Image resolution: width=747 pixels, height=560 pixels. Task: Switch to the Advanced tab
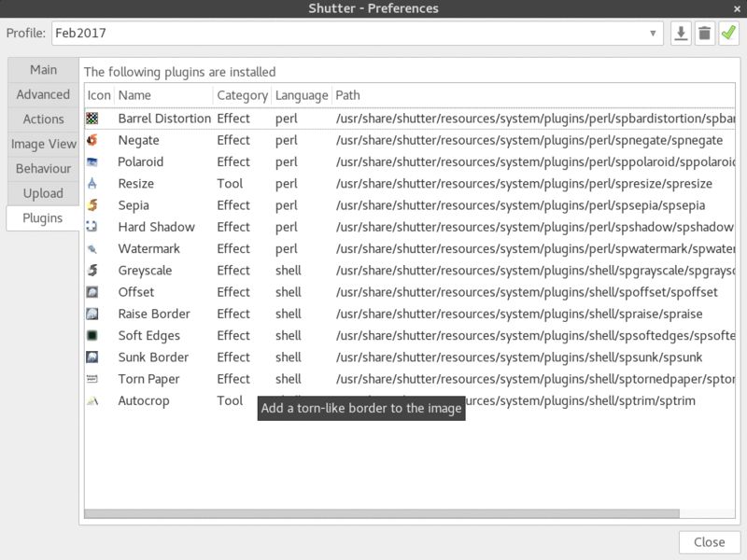[x=43, y=95]
